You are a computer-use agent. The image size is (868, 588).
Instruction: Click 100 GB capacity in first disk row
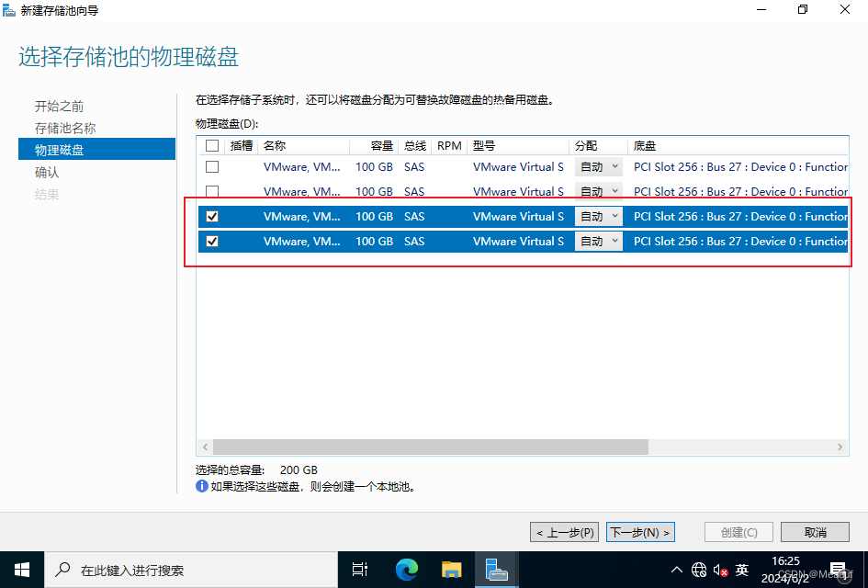374,166
